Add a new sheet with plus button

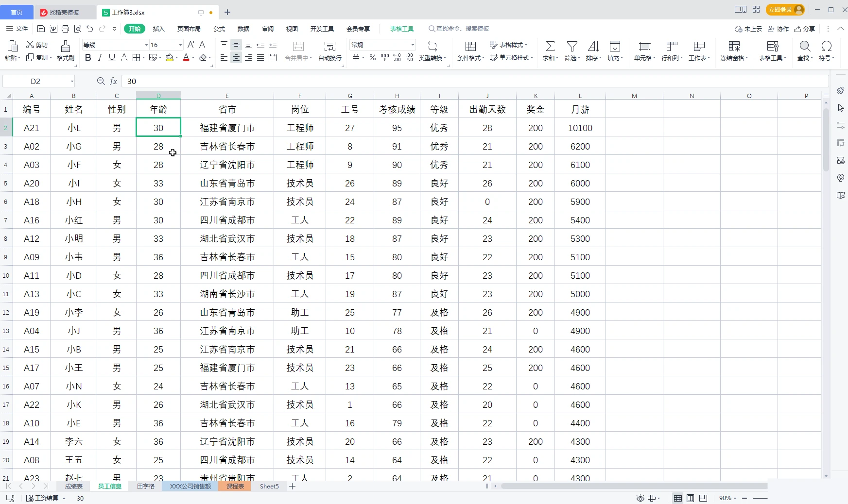click(x=293, y=486)
